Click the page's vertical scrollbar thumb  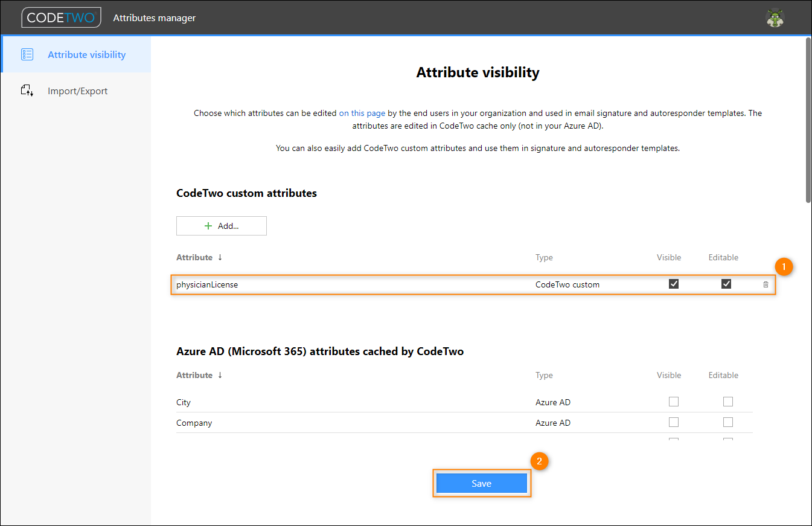808,120
